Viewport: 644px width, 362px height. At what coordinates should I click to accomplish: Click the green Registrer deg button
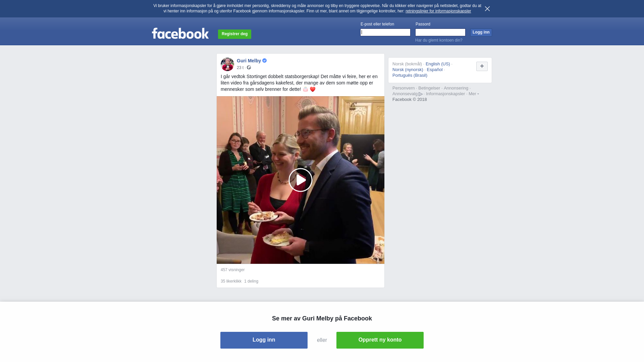tap(234, 34)
